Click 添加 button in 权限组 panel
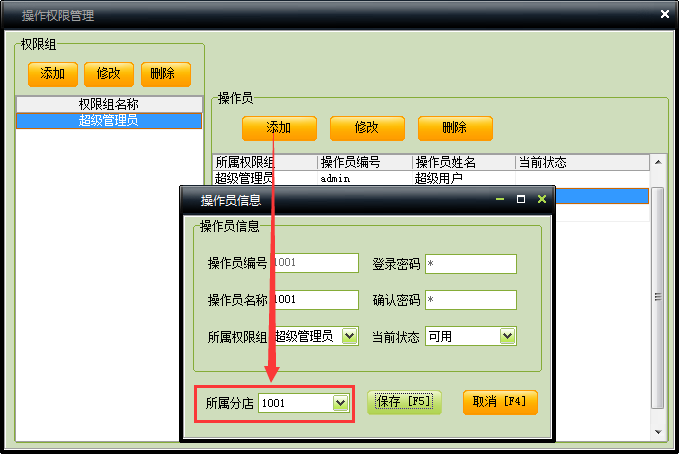The height and width of the screenshot is (454, 679). tap(52, 74)
